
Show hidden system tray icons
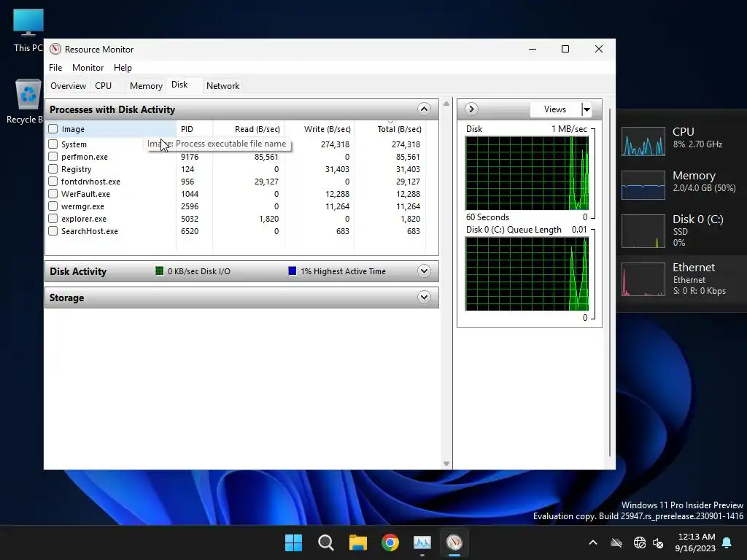pyautogui.click(x=593, y=542)
